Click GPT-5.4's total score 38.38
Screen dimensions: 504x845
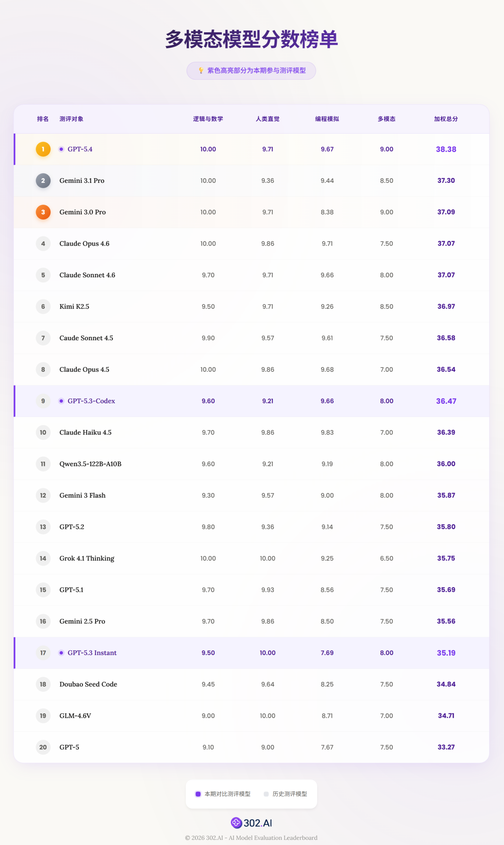click(x=446, y=149)
